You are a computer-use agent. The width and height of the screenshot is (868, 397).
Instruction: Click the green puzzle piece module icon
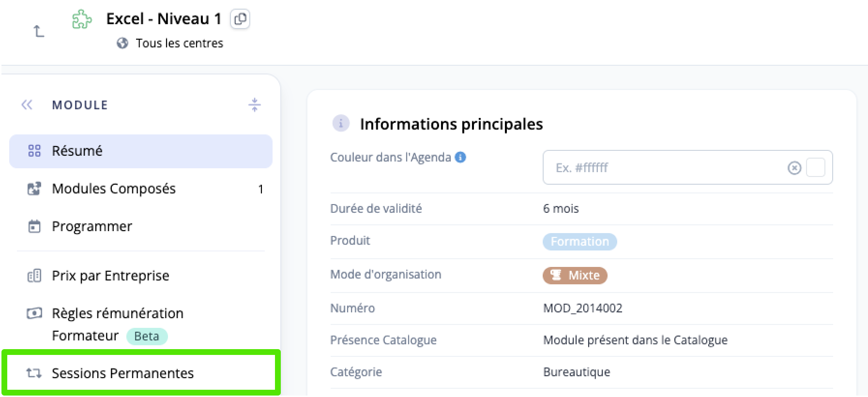(x=82, y=19)
